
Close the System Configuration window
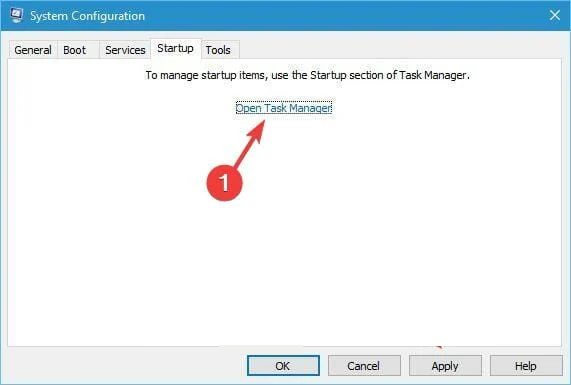point(555,15)
